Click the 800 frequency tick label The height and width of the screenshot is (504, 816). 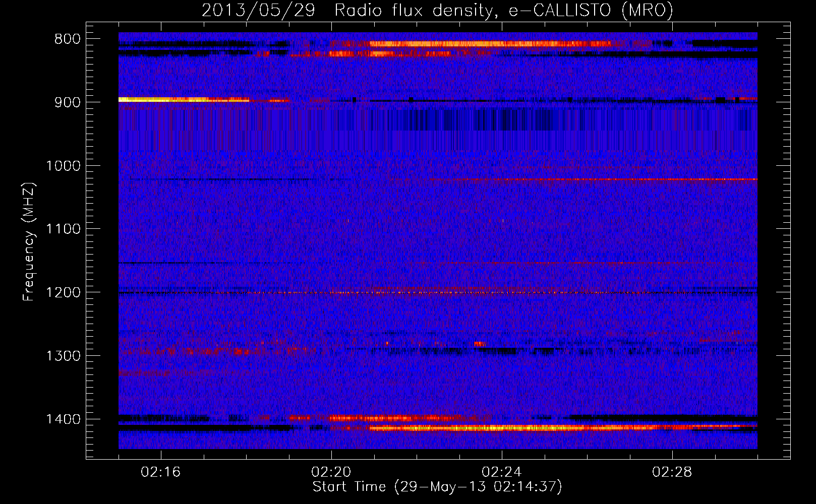click(68, 39)
